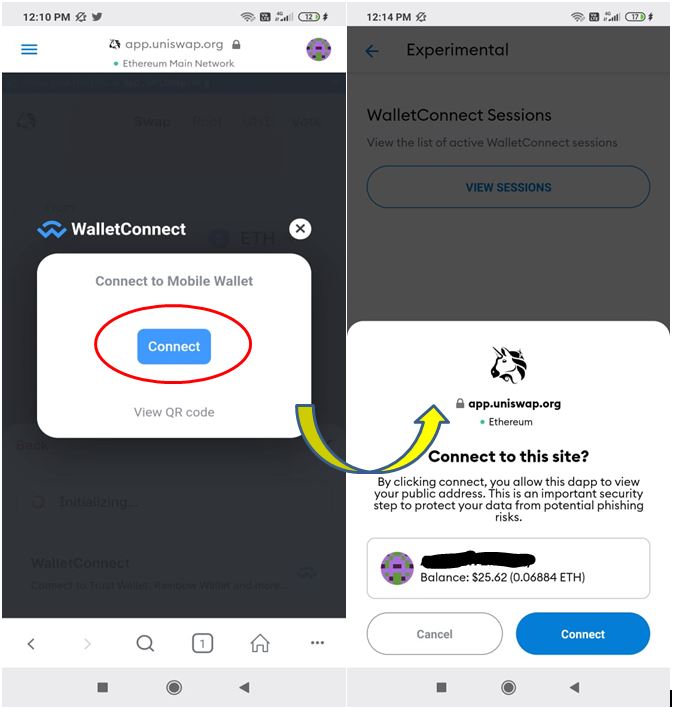This screenshot has width=673, height=708.
Task: Close the WalletConnect popup with the X
Action: [300, 229]
